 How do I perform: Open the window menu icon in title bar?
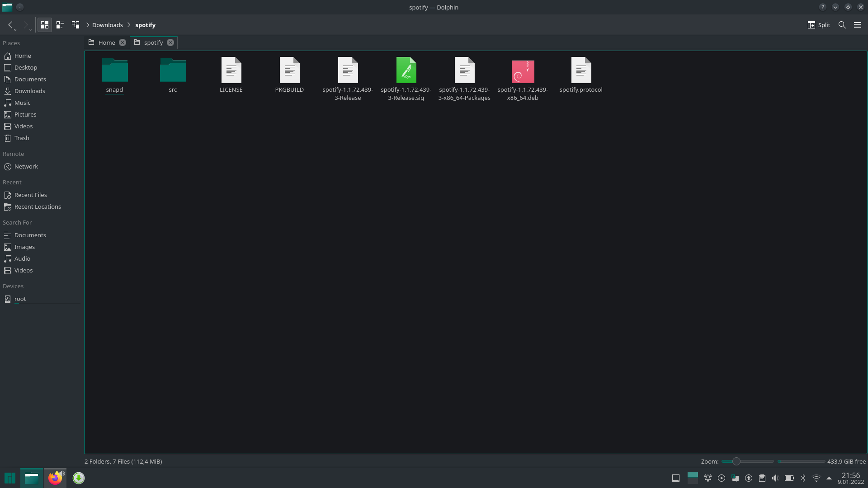pyautogui.click(x=7, y=7)
